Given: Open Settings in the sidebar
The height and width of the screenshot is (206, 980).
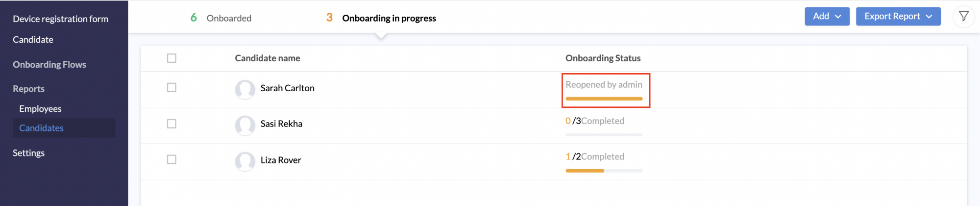Looking at the screenshot, I should coord(28,153).
